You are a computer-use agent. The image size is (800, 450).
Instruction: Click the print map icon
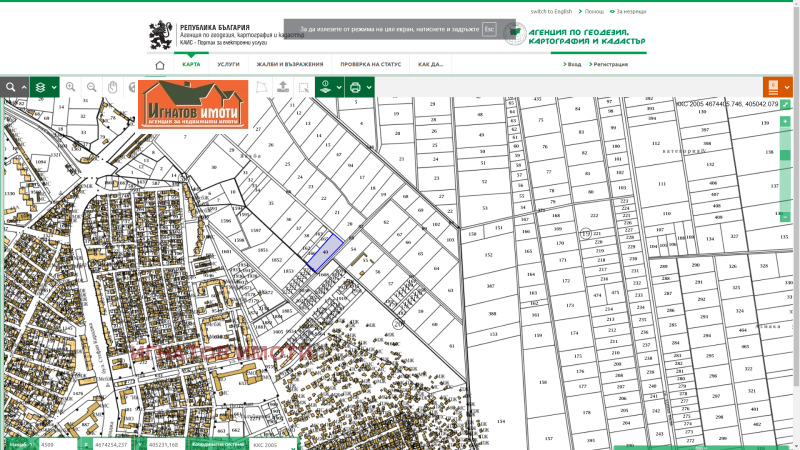pyautogui.click(x=355, y=87)
